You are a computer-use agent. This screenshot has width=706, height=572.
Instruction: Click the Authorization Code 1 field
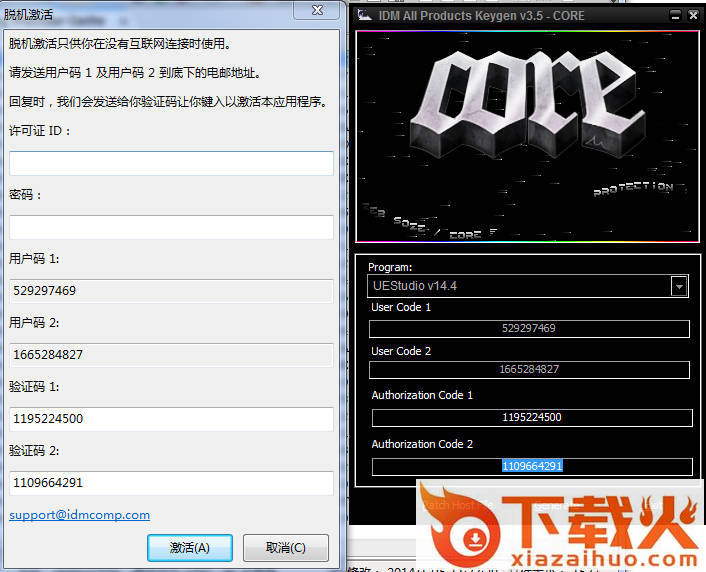532,418
